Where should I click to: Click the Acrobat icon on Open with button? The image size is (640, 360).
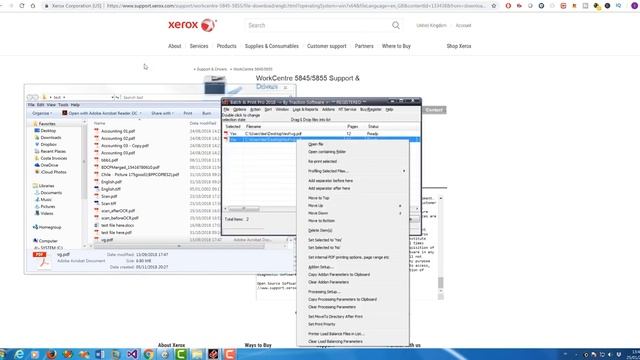click(64, 113)
